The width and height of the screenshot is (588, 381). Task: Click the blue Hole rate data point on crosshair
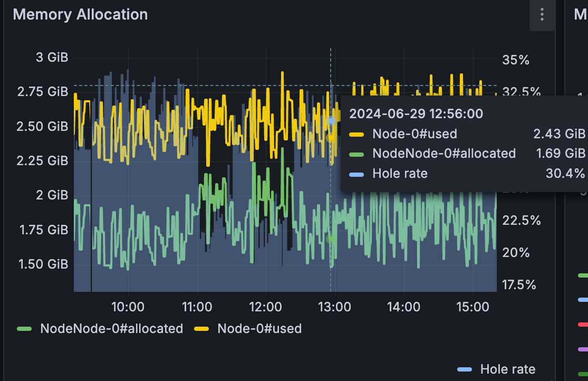[x=331, y=120]
